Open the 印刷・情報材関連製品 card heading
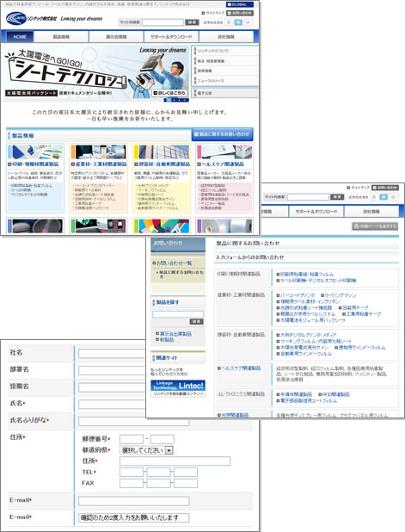This screenshot has height=532, width=405. pyautogui.click(x=33, y=164)
